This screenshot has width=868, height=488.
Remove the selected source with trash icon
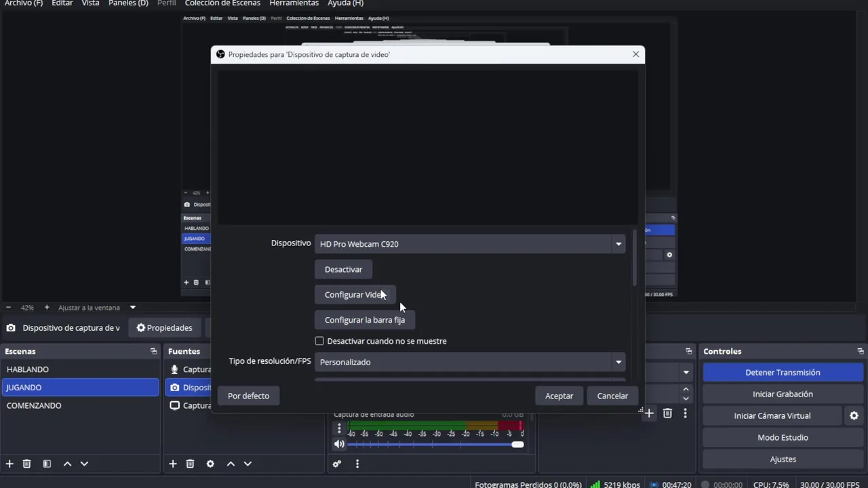pos(190,464)
